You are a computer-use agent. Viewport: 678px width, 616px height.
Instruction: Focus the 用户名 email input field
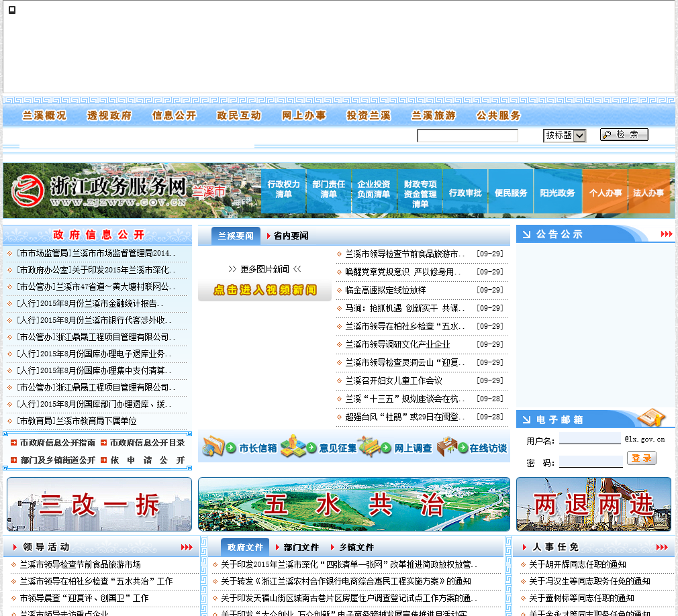point(589,440)
